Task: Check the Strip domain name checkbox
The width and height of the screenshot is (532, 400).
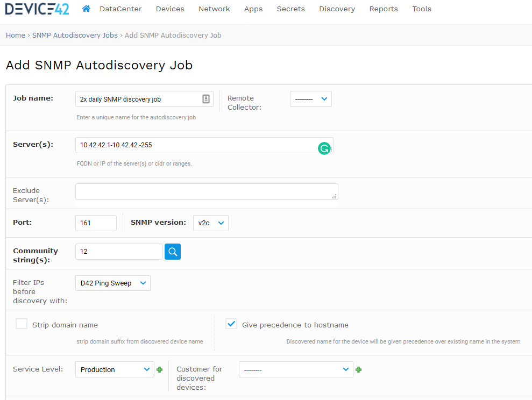Action: tap(22, 324)
